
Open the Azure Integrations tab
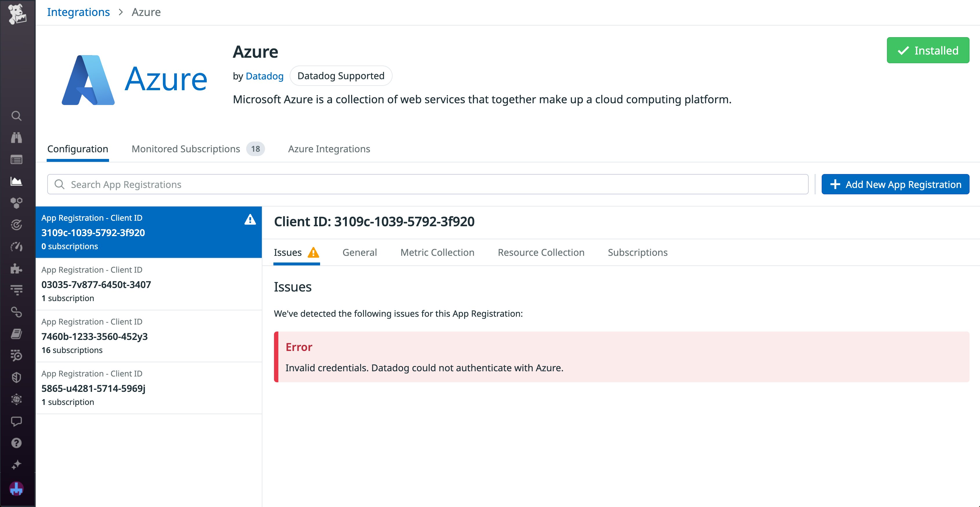[329, 149]
